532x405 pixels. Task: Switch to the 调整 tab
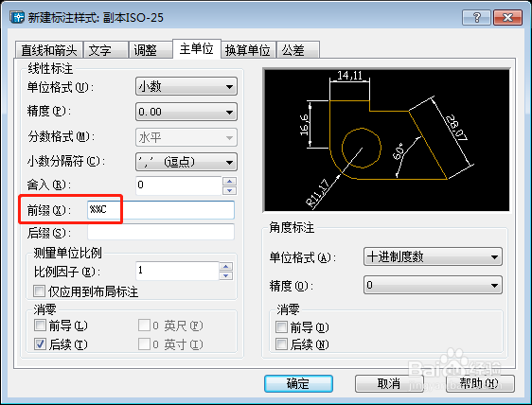tap(151, 50)
